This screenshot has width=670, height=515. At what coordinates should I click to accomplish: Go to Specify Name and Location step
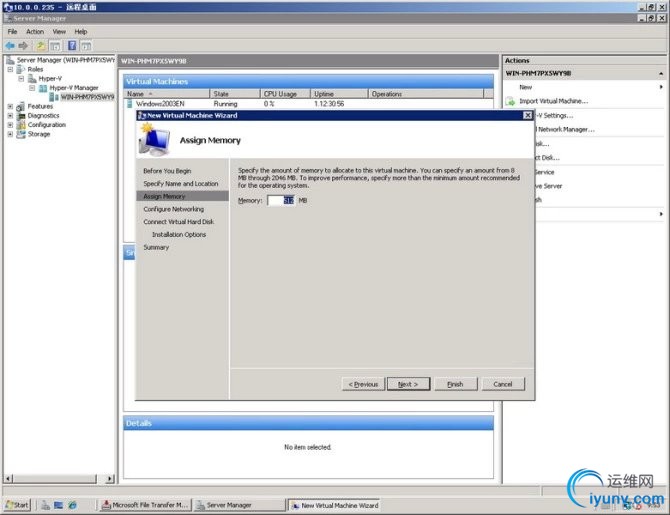[x=181, y=184]
